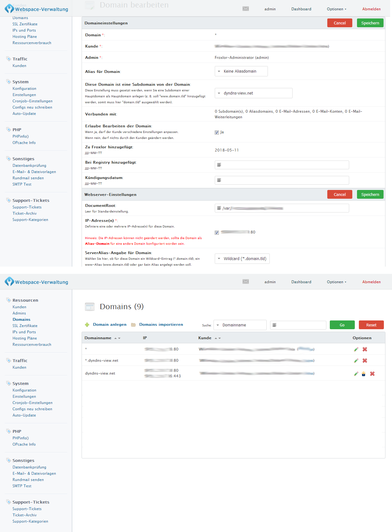This screenshot has height=532, width=392.
Task: Click the PHP tag icon in list page sidebar
Action: point(9,431)
